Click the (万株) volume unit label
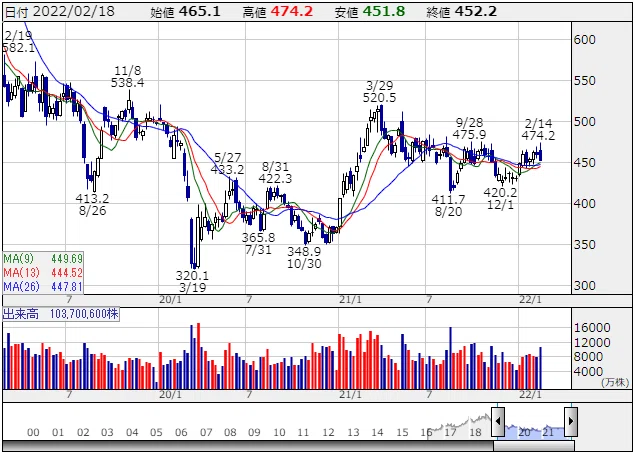 pyautogui.click(x=615, y=383)
